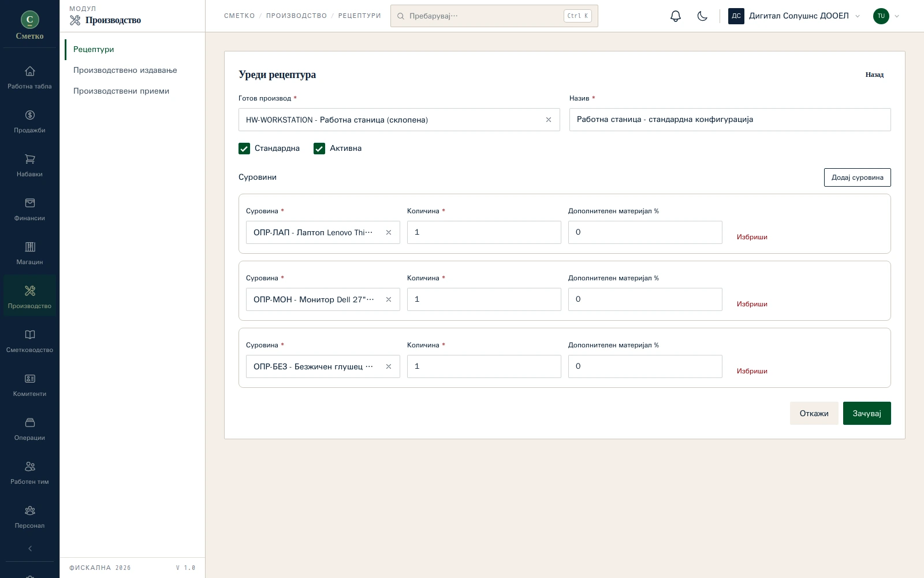Delete the ОПР-ЛАП row with Избриши
This screenshot has height=578, width=924.
[x=752, y=237]
